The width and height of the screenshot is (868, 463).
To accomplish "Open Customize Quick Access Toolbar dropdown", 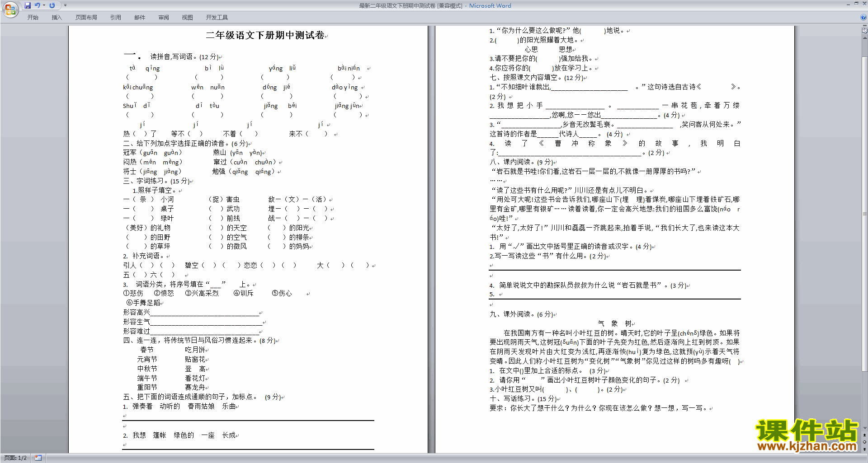I will pos(65,5).
